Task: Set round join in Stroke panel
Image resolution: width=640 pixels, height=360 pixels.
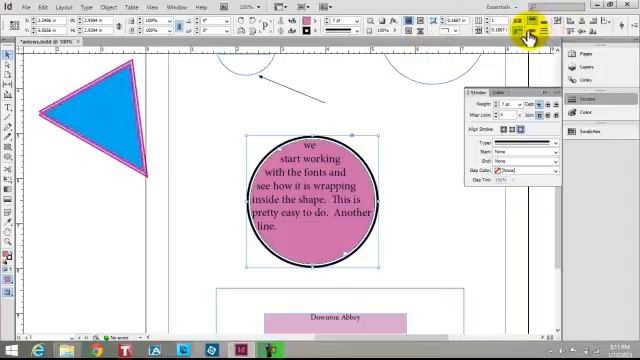Action: [548, 116]
